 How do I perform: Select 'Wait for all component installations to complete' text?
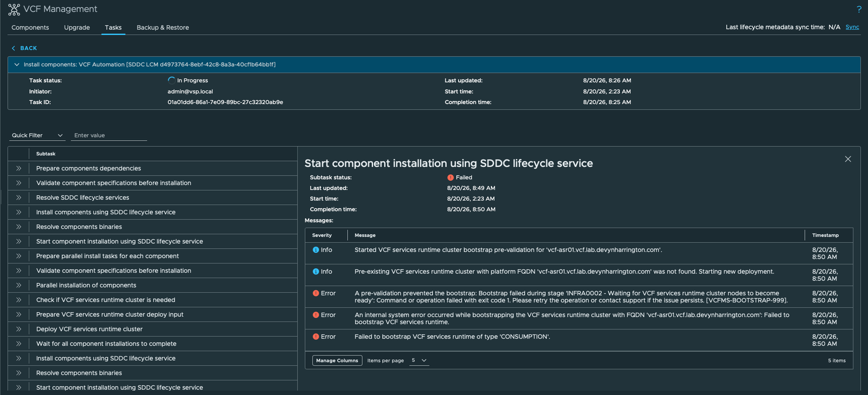click(106, 343)
